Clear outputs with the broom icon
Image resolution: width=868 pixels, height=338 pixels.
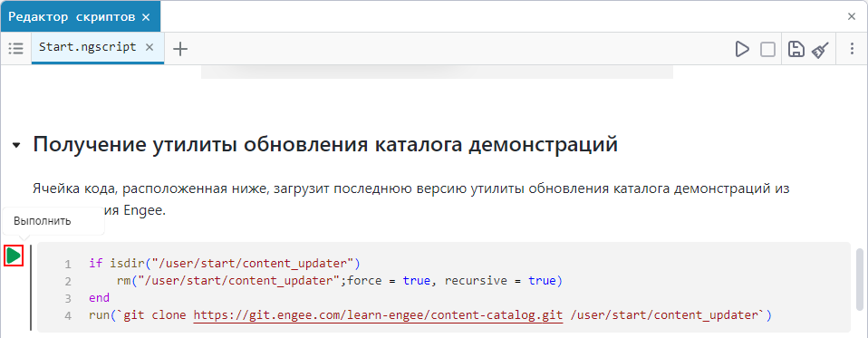(x=820, y=49)
